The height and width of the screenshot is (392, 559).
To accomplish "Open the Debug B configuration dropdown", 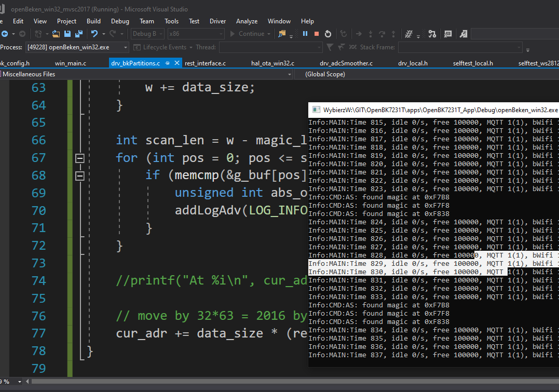I will pyautogui.click(x=147, y=34).
